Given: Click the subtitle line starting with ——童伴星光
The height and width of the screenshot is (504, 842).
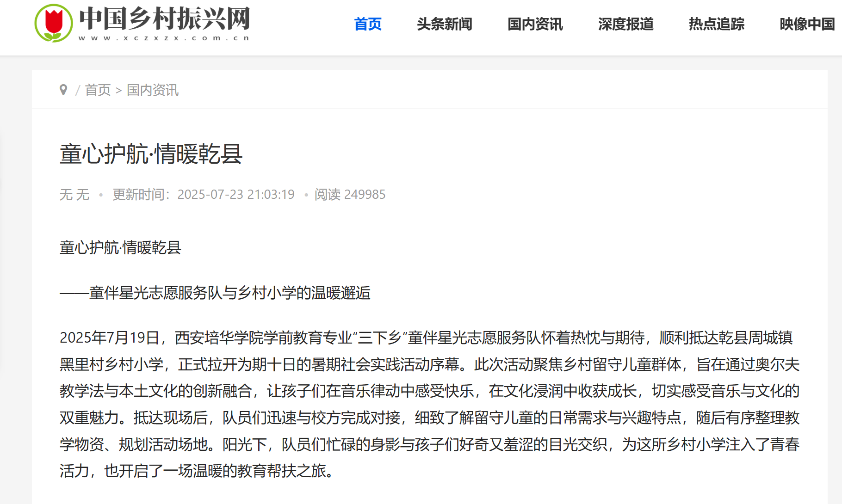Looking at the screenshot, I should [x=215, y=293].
